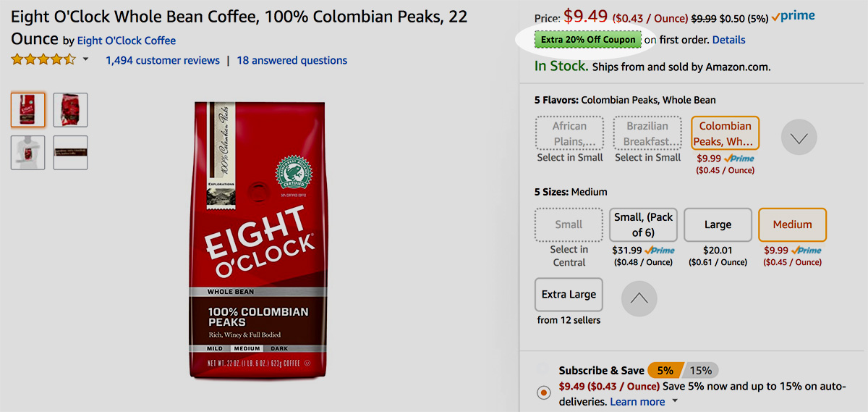Open the 1,494 customer reviews link
868x412 pixels.
point(163,61)
